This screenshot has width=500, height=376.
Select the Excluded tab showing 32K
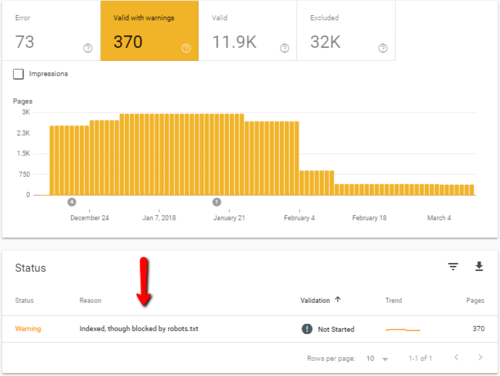coord(346,31)
